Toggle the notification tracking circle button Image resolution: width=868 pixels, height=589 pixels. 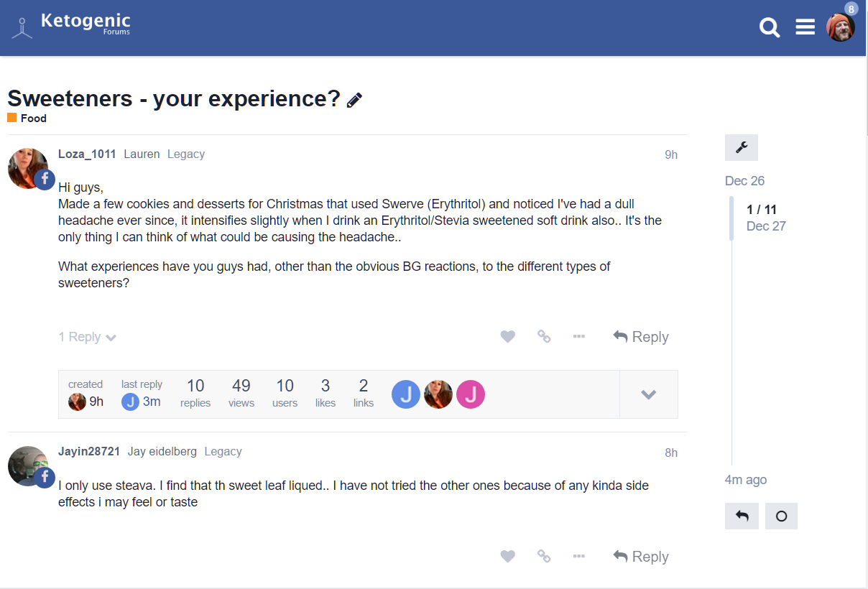781,516
